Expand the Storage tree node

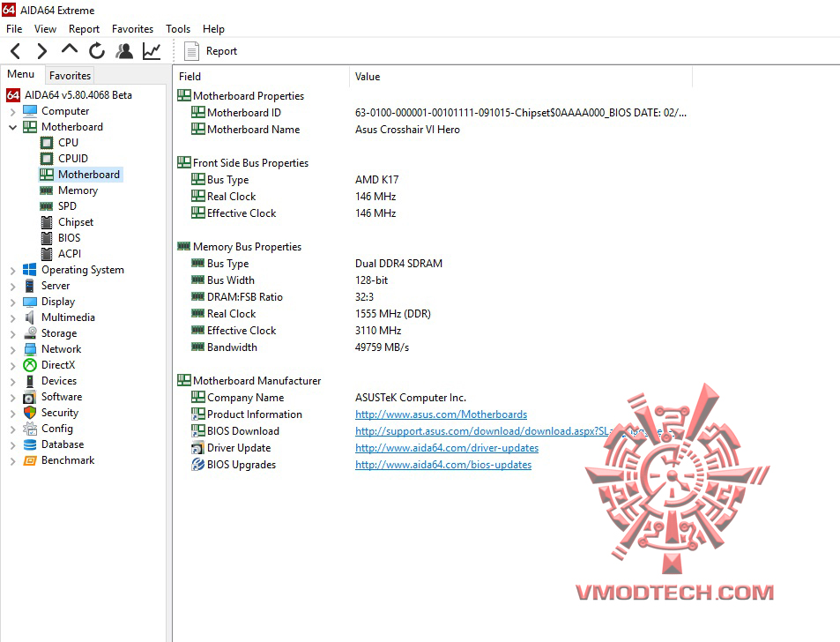[13, 334]
